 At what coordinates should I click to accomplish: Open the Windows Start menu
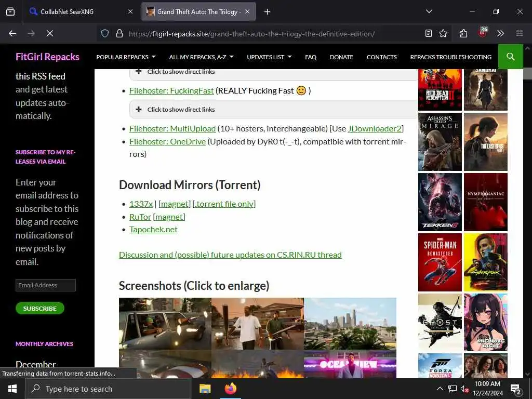[x=12, y=389]
